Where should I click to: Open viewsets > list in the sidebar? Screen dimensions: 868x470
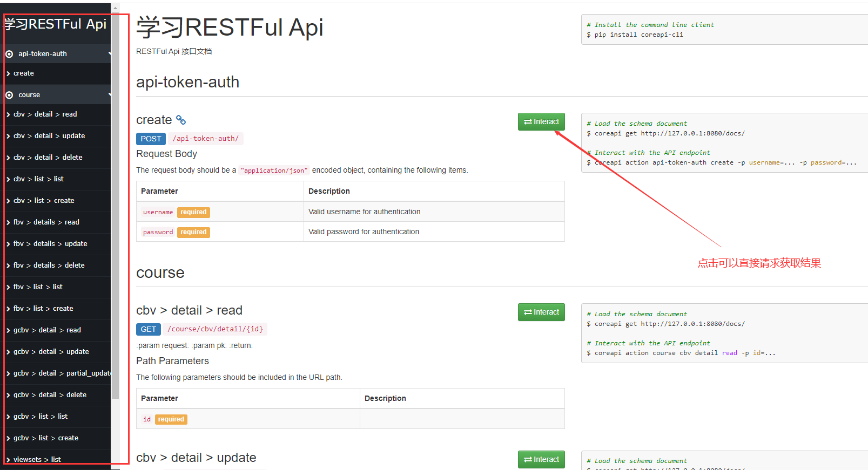(x=37, y=459)
